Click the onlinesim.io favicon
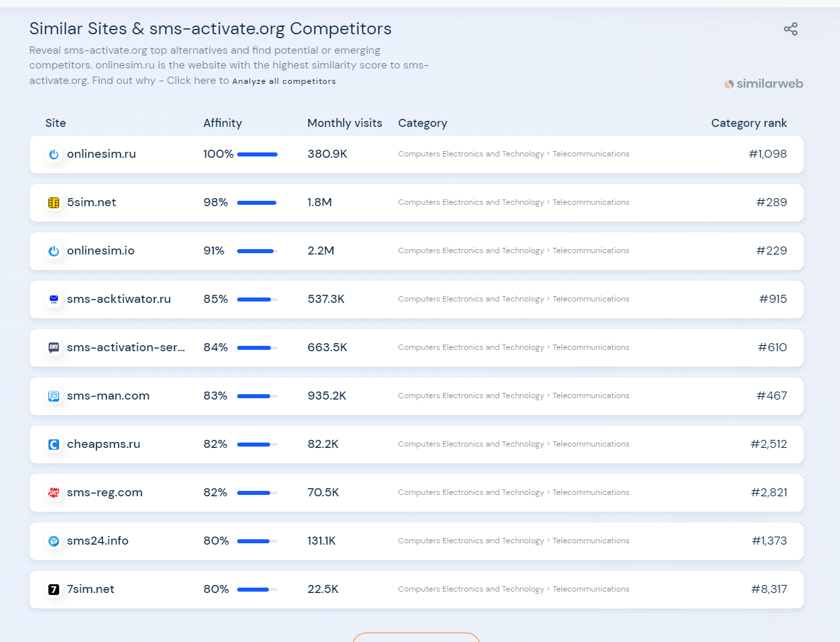The height and width of the screenshot is (642, 840). coord(54,251)
